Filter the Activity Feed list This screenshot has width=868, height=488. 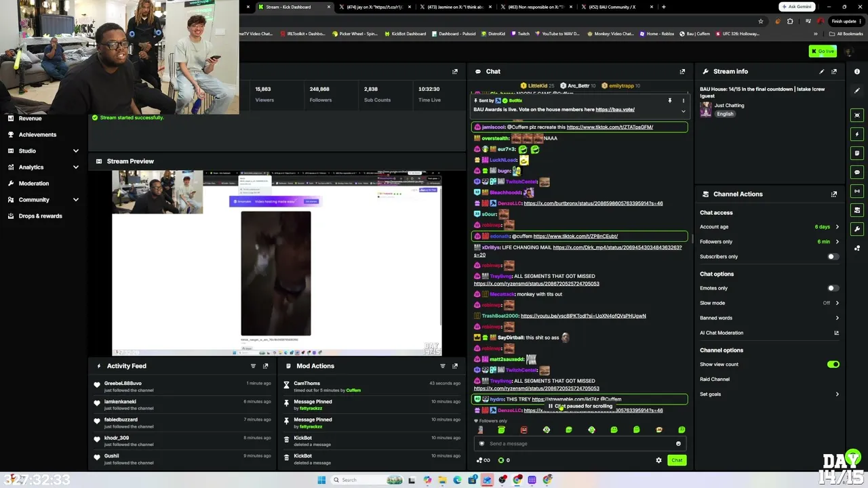pos(253,366)
